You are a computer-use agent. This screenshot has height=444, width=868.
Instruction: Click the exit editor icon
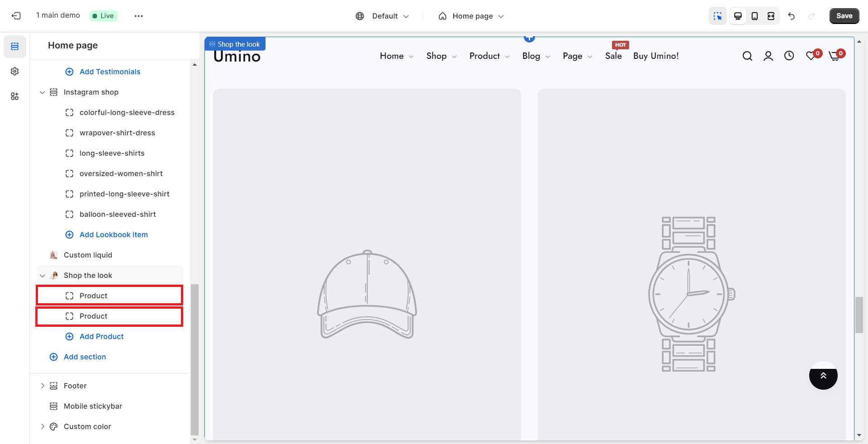pos(16,16)
